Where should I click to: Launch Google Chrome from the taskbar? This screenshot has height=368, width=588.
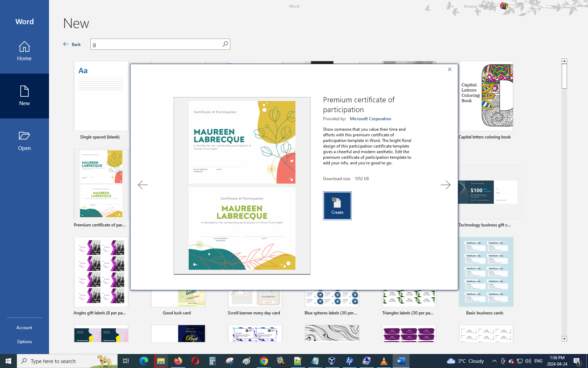(264, 361)
